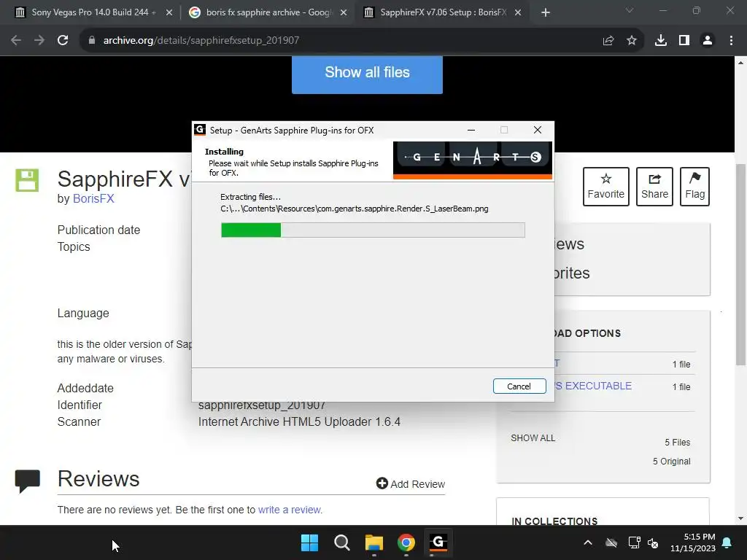Click the IN COLLECTIONS heading
The image size is (747, 560).
pos(554,521)
